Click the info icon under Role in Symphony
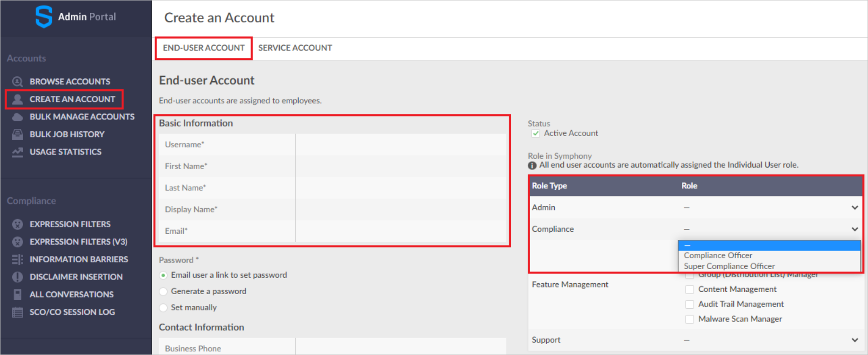 (532, 166)
